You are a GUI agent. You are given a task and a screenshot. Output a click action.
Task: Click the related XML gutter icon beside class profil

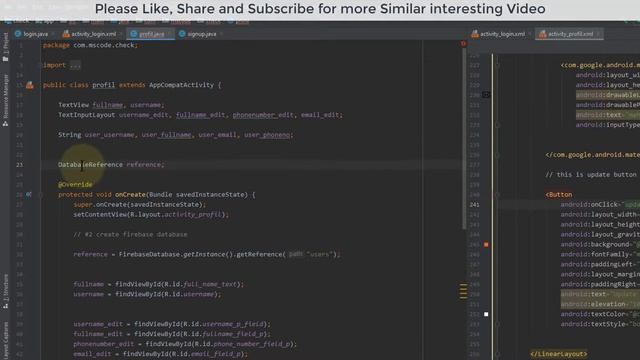[30, 85]
